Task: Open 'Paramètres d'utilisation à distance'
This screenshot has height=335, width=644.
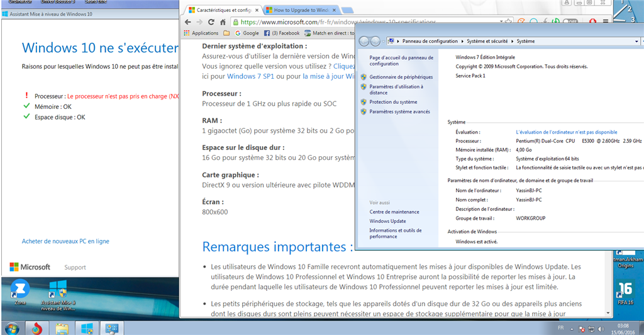Action: [x=396, y=89]
